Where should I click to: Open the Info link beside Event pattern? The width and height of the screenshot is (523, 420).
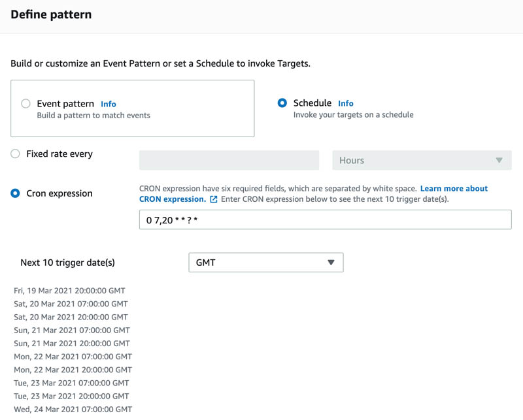click(x=109, y=104)
